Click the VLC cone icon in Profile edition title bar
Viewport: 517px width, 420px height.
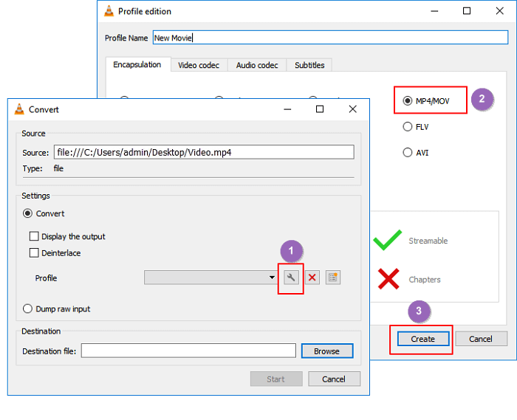108,11
